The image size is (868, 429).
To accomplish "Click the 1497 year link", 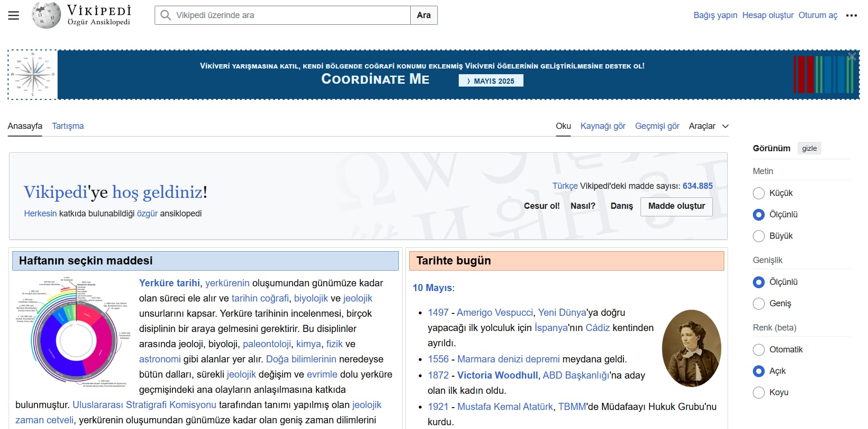I will click(x=438, y=312).
